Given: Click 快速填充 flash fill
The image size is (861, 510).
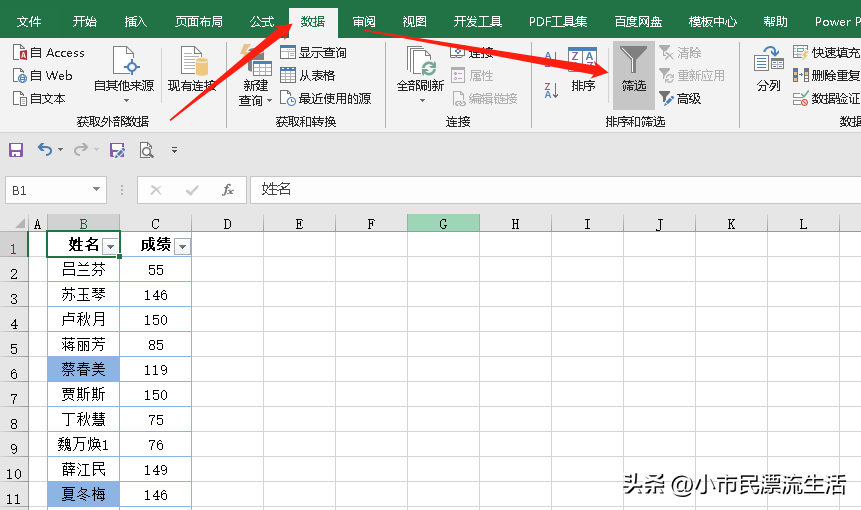Looking at the screenshot, I should [x=826, y=53].
